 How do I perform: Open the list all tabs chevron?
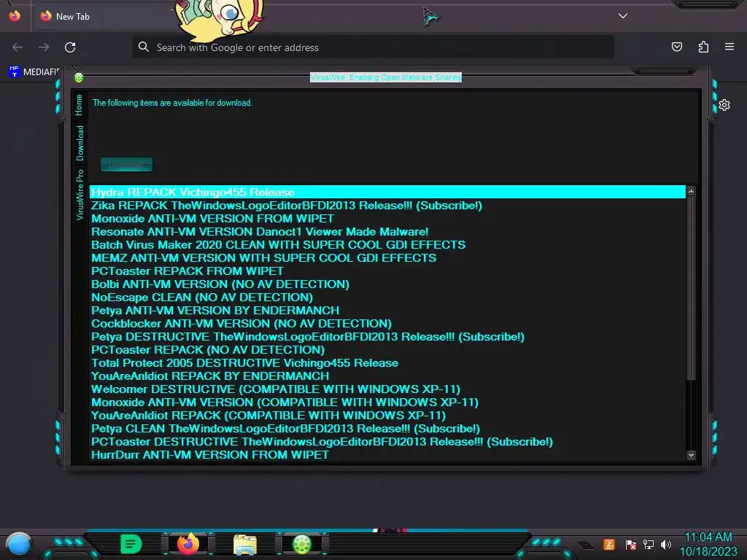[623, 16]
